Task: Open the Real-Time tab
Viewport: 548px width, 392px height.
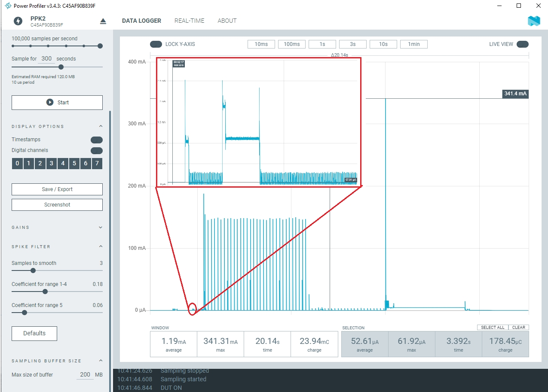Action: point(189,21)
